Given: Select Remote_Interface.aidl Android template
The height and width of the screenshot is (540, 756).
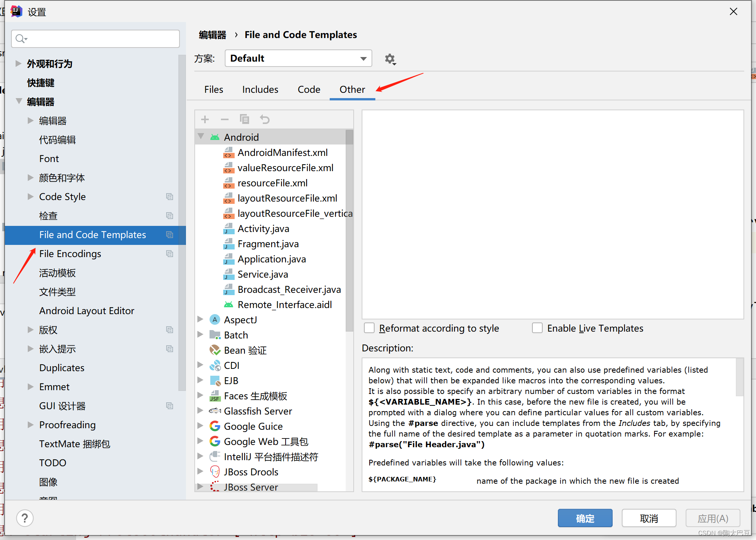Looking at the screenshot, I should coord(284,305).
